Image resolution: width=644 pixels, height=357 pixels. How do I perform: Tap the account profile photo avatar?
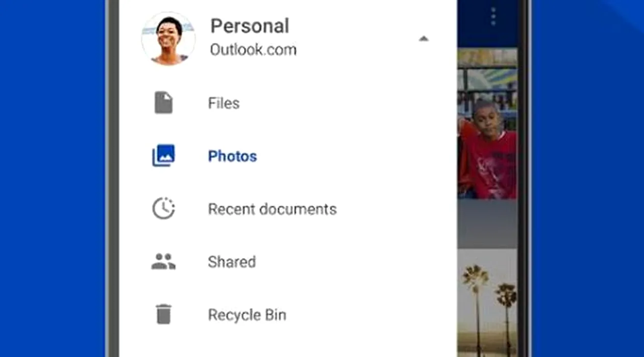[168, 39]
